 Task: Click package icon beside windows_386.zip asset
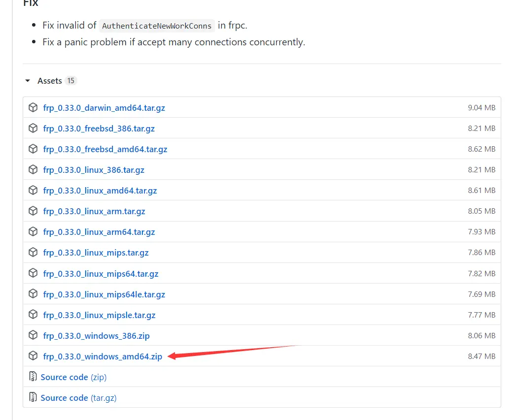point(33,335)
